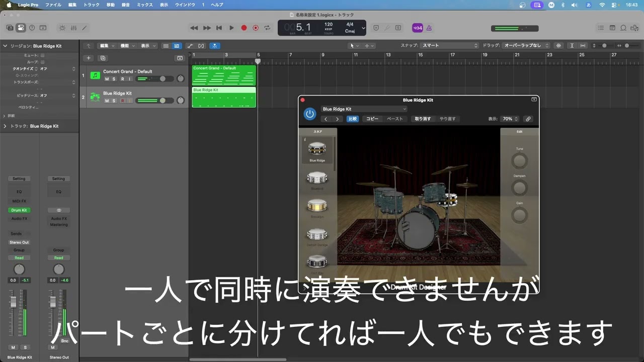This screenshot has height=362, width=644.
Task: Add a new track with plus button
Action: 89,58
